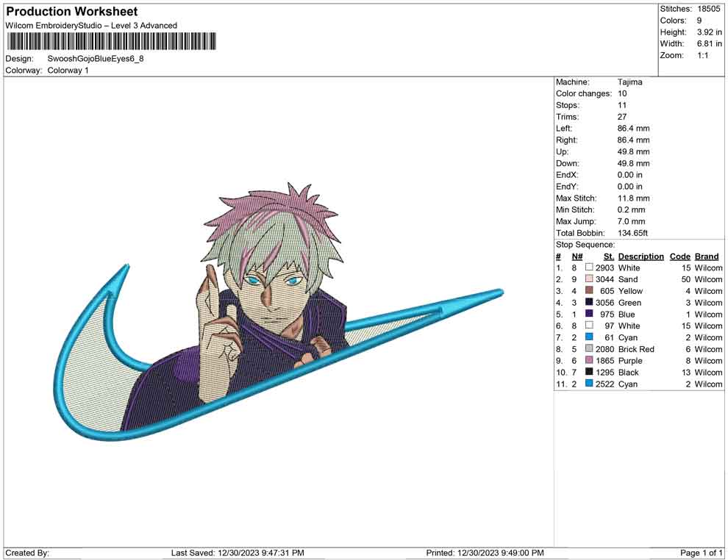The width and height of the screenshot is (728, 560).
Task: Click the Stop Sequence heading
Action: coord(585,245)
